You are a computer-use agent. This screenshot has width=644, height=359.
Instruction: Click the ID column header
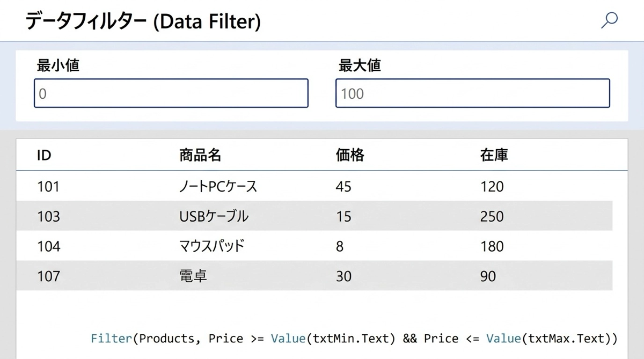click(44, 155)
